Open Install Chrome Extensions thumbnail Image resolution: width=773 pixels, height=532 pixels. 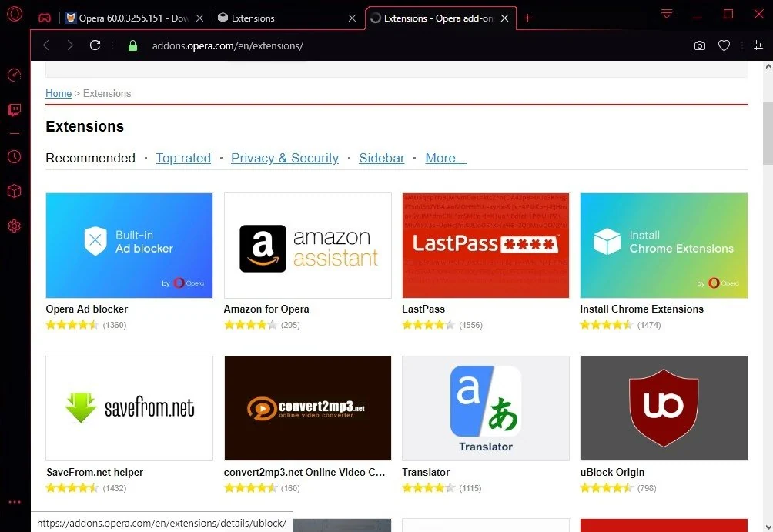[x=664, y=246]
